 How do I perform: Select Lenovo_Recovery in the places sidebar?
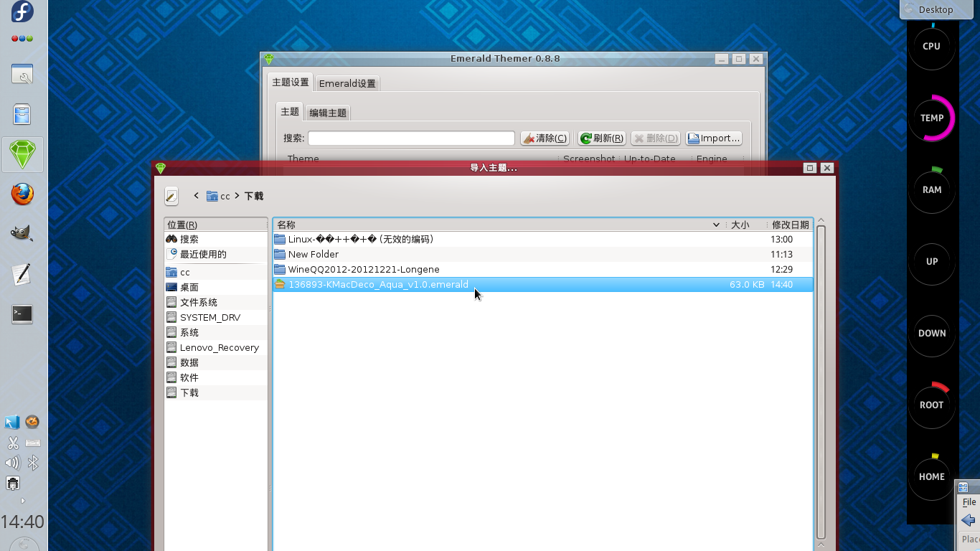point(216,347)
